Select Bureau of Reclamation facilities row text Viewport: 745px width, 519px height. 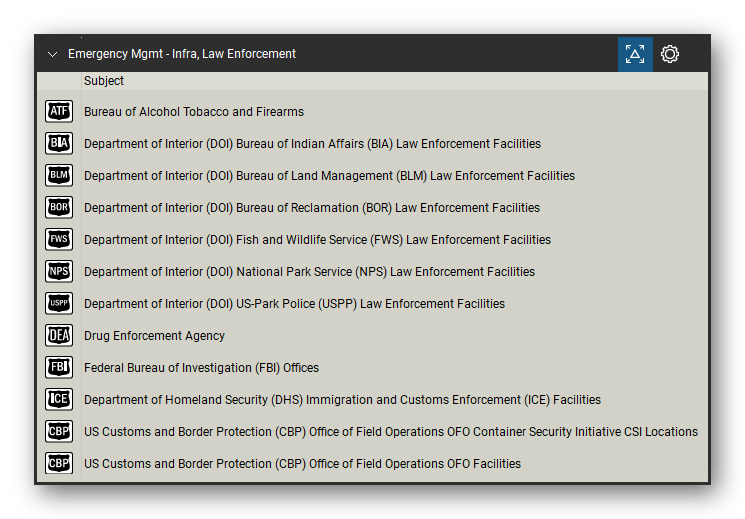click(x=312, y=208)
